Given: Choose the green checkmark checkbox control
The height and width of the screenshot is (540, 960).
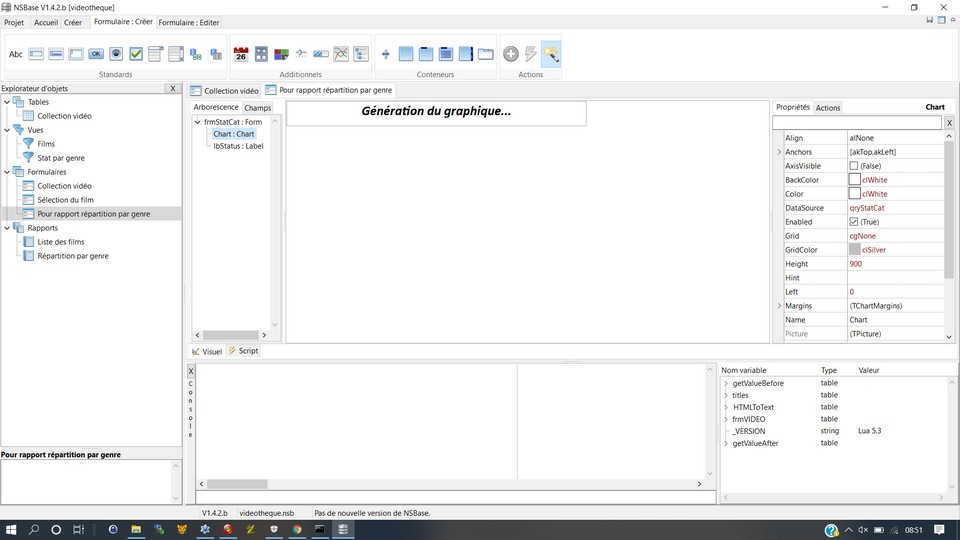Looking at the screenshot, I should click(x=136, y=54).
